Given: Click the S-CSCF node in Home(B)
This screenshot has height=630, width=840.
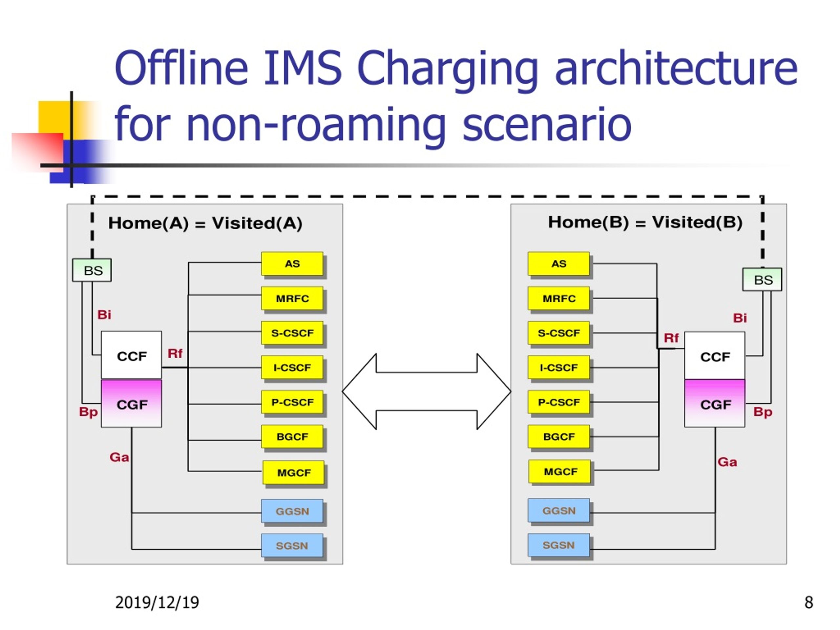Looking at the screenshot, I should pyautogui.click(x=558, y=333).
